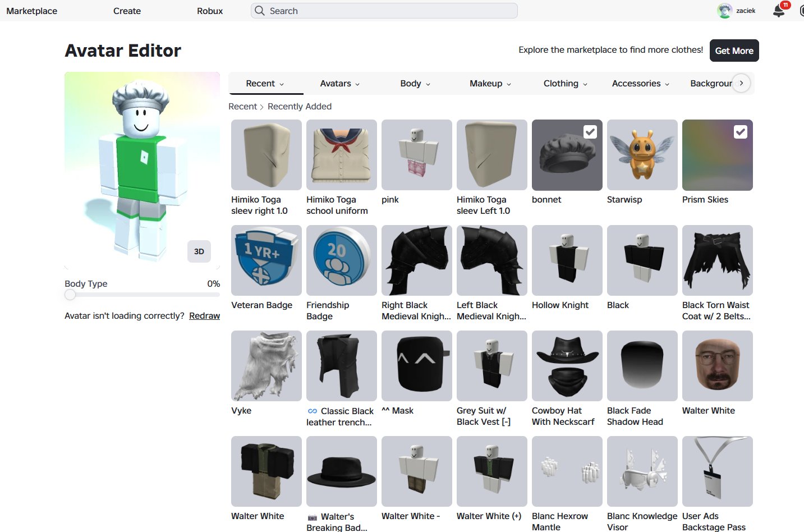This screenshot has height=532, width=804.
Task: Equip the Left Black Medieval Knight item
Action: pos(492,260)
